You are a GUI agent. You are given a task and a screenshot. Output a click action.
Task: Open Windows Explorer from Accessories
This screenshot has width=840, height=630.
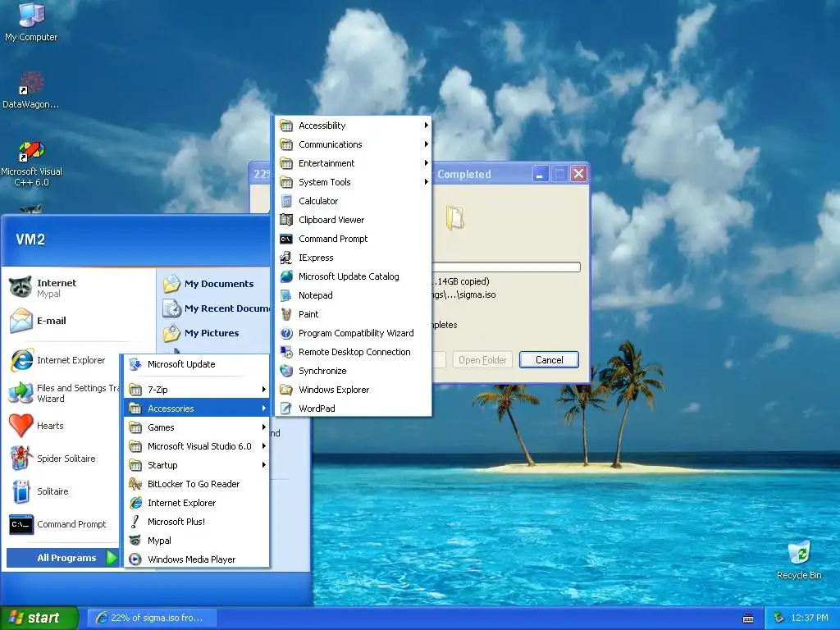point(354,390)
